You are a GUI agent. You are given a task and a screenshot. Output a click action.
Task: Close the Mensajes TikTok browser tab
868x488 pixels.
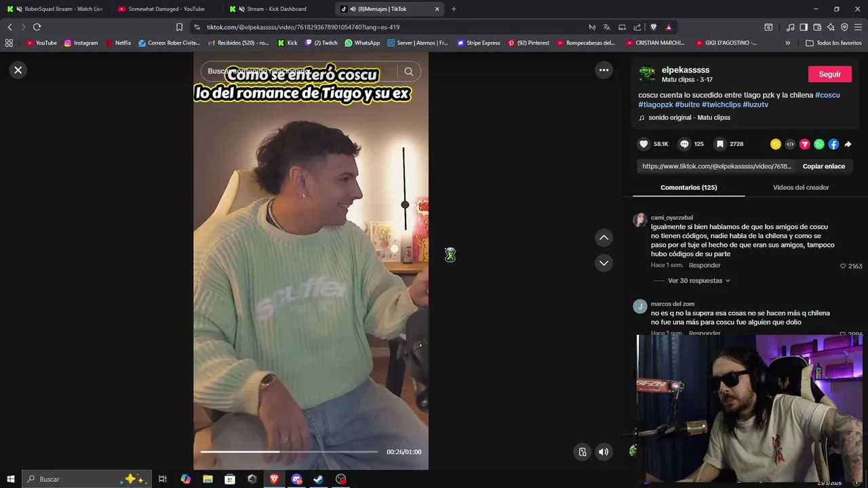[437, 9]
